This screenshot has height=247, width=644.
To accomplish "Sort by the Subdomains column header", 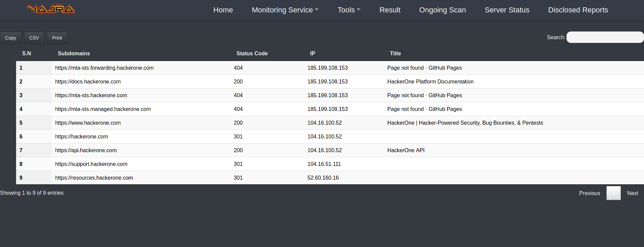I will coord(74,53).
